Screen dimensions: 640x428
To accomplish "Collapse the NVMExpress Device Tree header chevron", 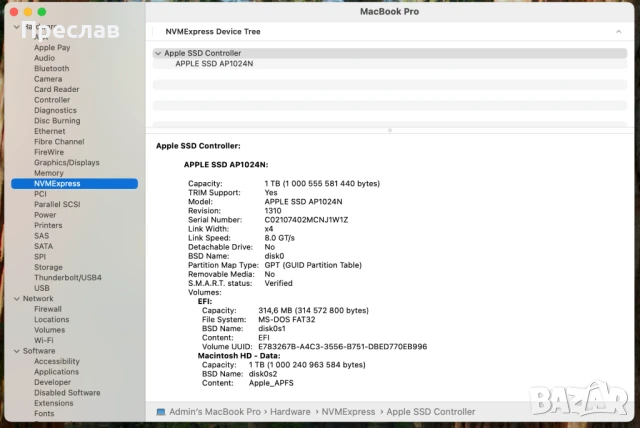I will 619,31.
